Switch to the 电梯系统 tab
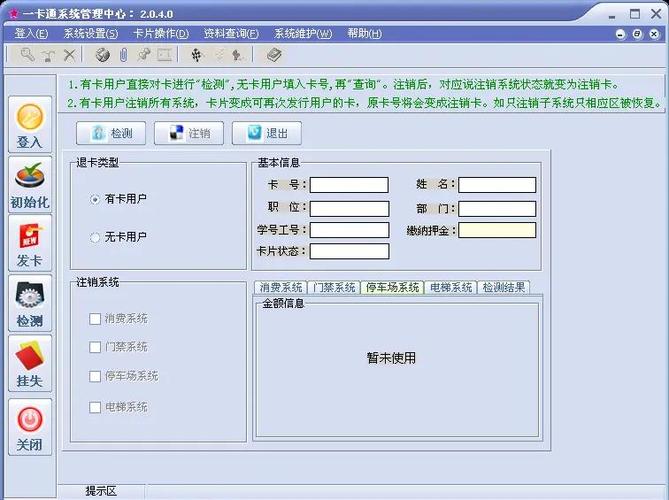 point(451,288)
